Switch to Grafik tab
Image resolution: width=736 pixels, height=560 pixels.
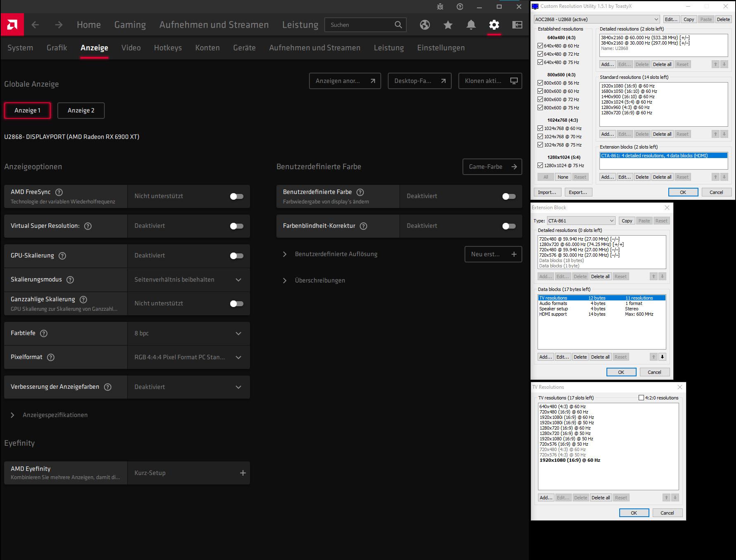tap(57, 48)
